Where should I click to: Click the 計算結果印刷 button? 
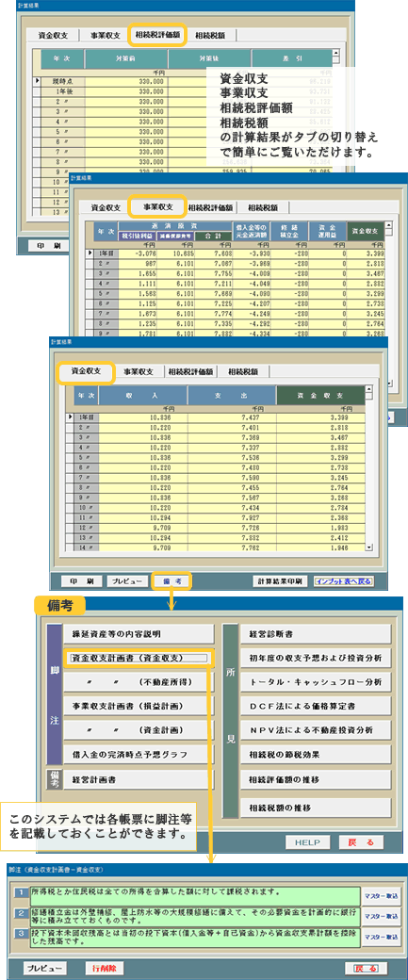281,581
